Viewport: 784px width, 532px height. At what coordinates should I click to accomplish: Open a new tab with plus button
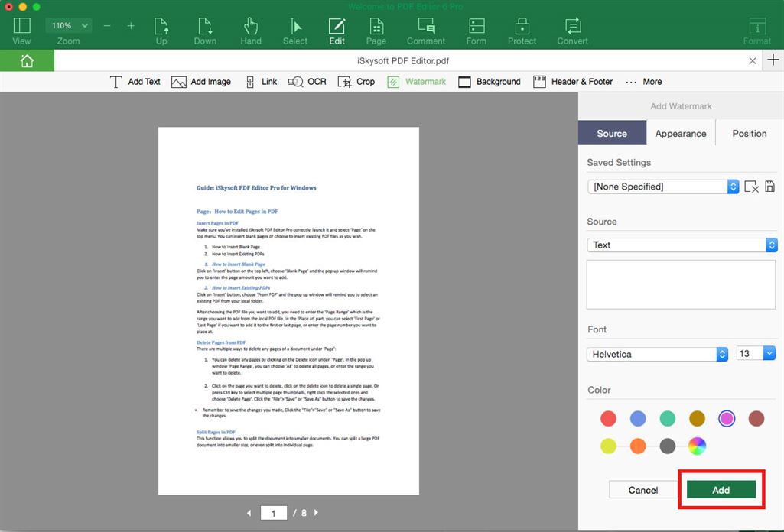773,60
